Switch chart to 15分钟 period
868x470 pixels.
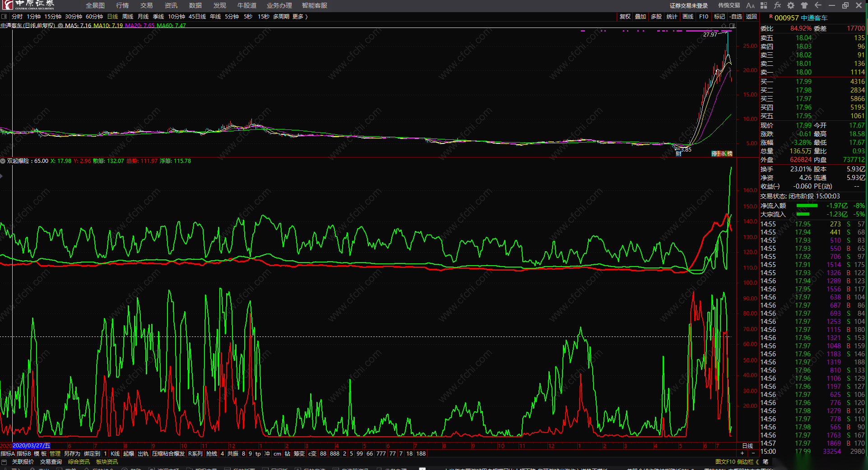pyautogui.click(x=53, y=17)
